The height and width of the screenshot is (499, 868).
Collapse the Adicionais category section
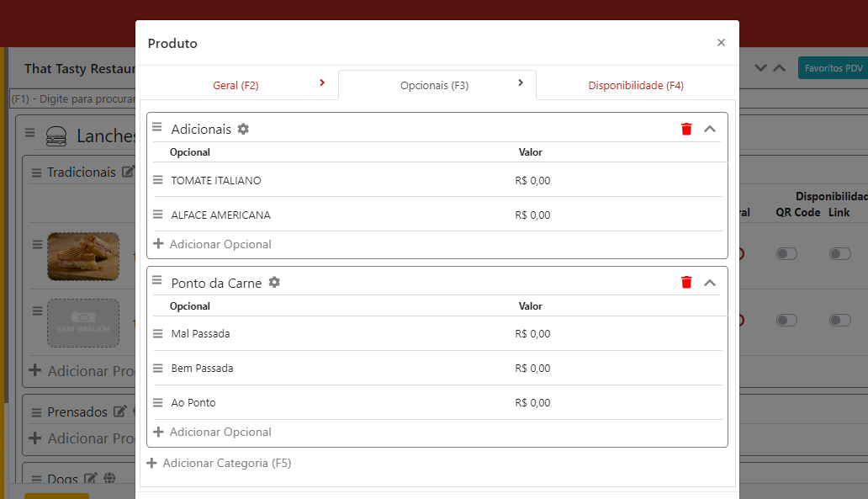(x=710, y=129)
